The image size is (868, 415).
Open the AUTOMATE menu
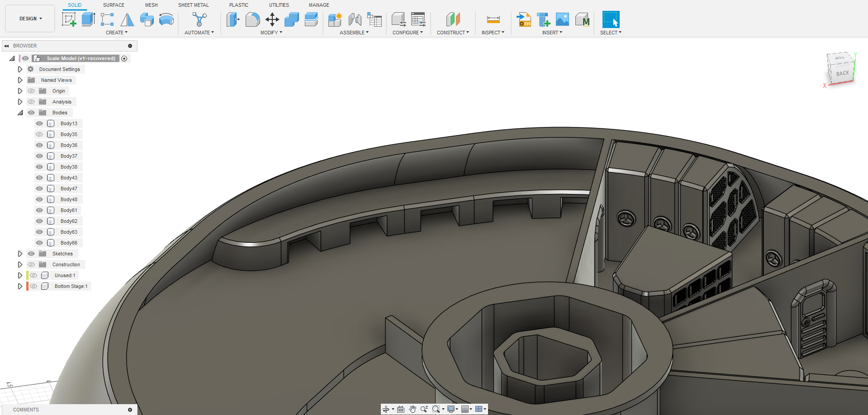199,33
